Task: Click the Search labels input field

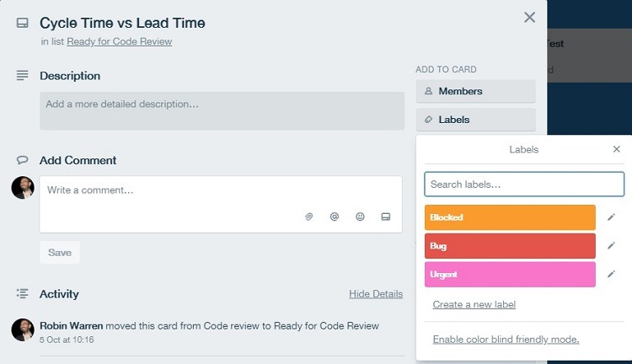Action: pyautogui.click(x=524, y=185)
